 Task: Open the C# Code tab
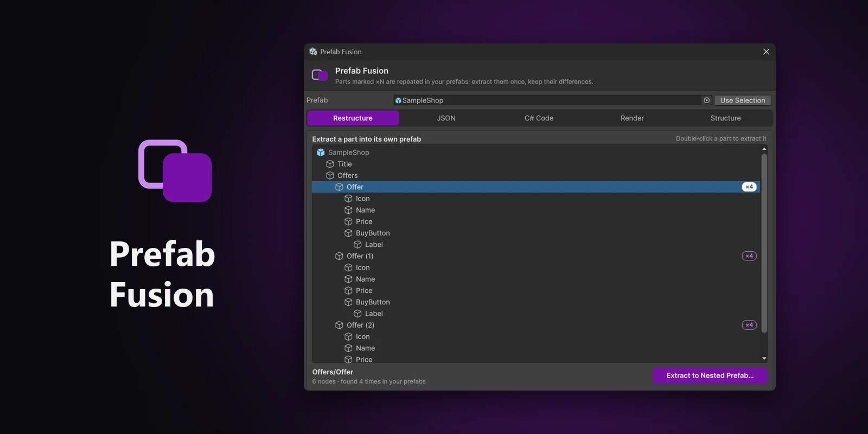point(539,118)
